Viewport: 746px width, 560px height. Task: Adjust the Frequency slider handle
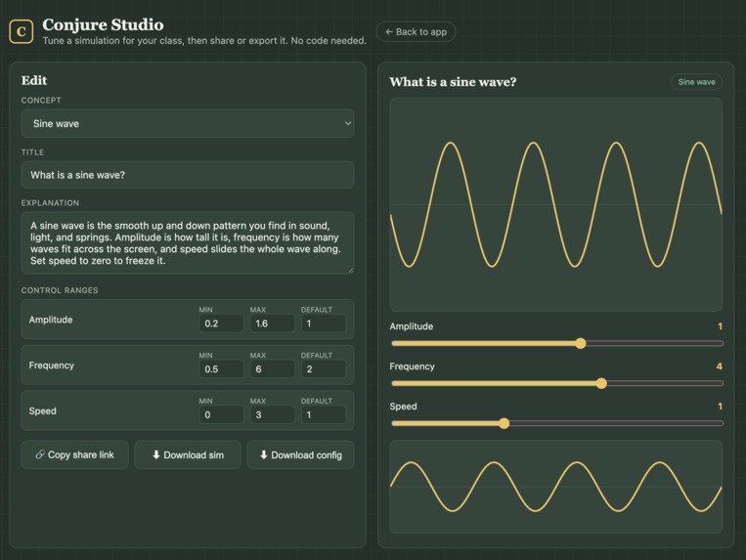click(601, 383)
